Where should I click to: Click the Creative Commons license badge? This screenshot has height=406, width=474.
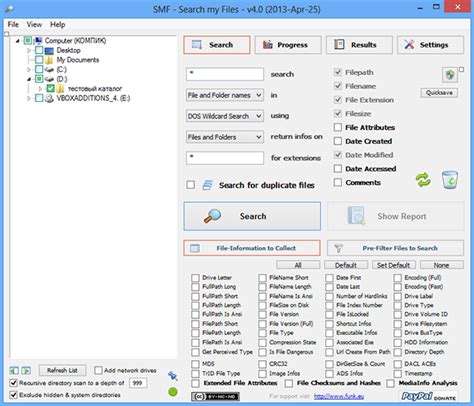pos(215,396)
